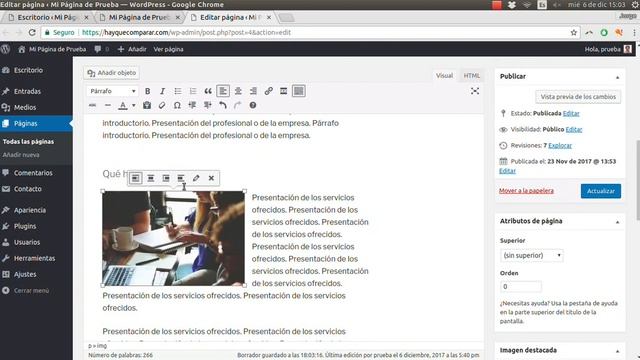Align text left in editor toolbar
Image resolution: width=640 pixels, height=360 pixels.
point(223,91)
